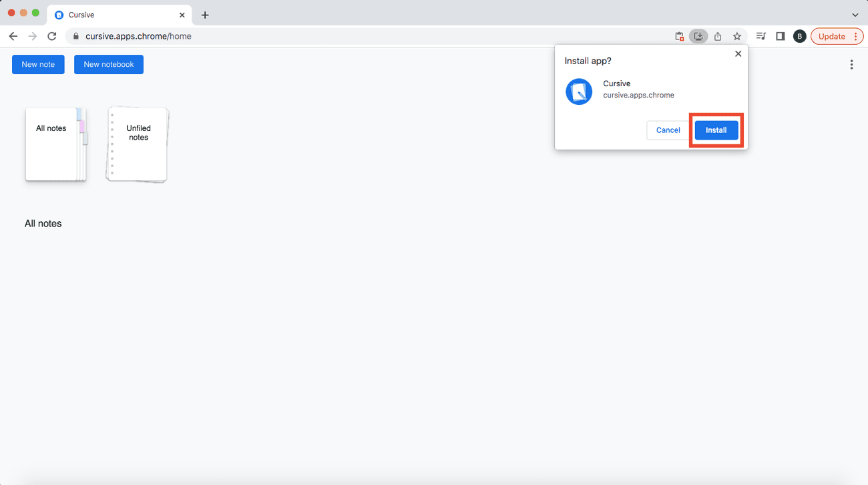Create a note via New note
The width and height of the screenshot is (868, 485).
pyautogui.click(x=38, y=64)
